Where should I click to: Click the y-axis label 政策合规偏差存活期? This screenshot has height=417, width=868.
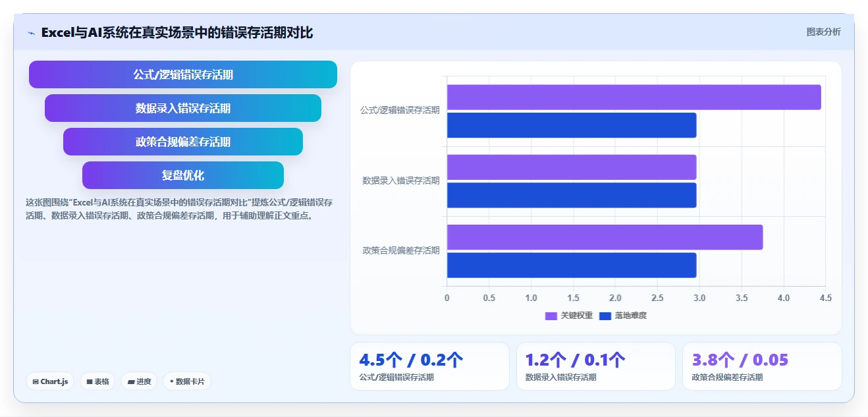[401, 250]
